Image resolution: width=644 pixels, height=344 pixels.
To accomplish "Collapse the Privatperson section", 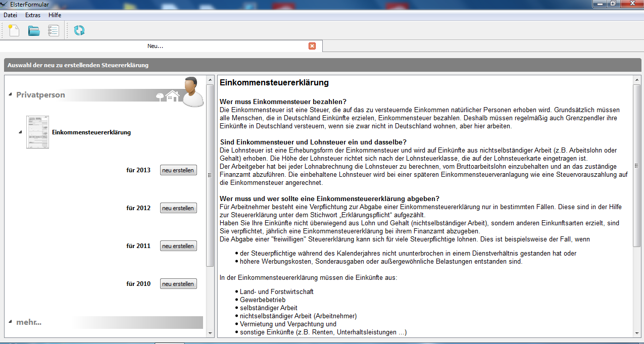I will tap(11, 95).
